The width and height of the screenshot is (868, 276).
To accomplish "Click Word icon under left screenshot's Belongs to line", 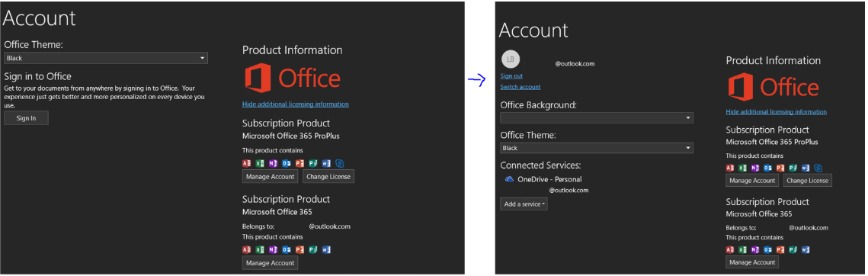I will tap(327, 250).
